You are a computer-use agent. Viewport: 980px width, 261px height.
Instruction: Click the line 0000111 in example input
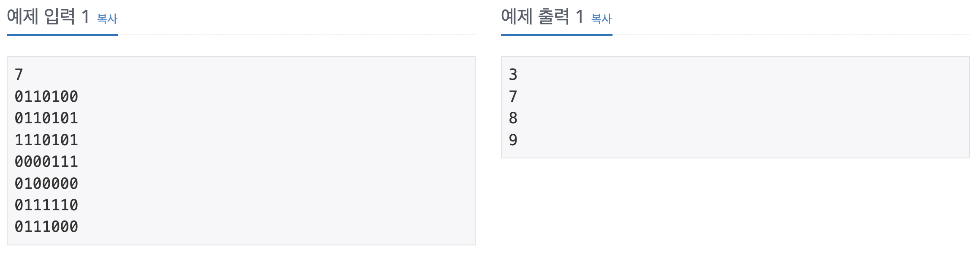tap(46, 162)
